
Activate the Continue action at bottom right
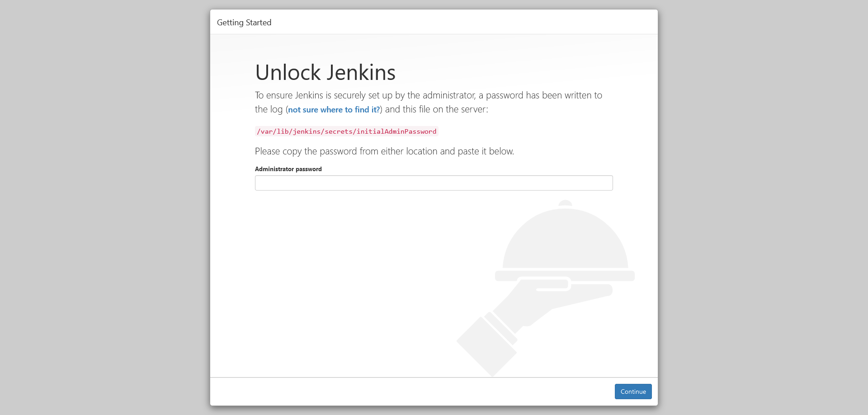(x=633, y=392)
